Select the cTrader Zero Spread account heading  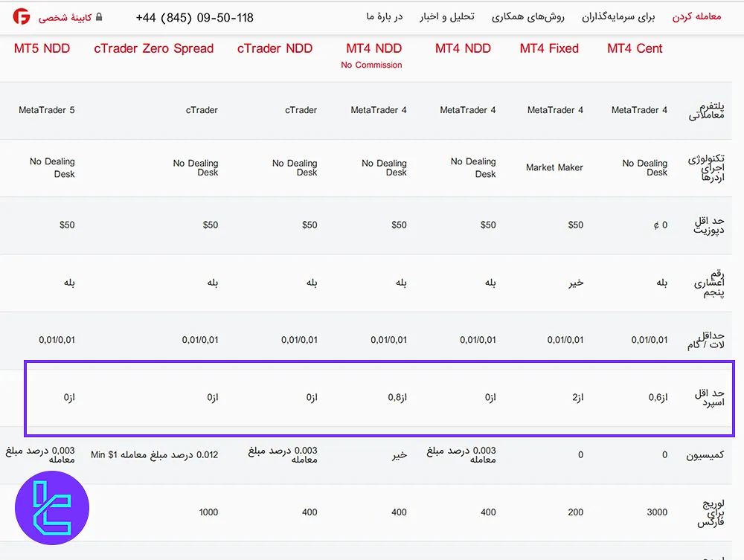pos(153,48)
